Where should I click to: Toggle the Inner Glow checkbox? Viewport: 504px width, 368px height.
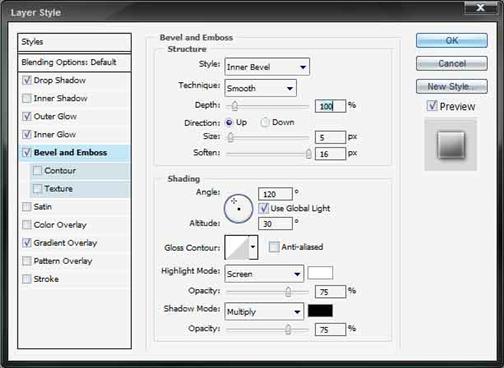click(x=27, y=134)
